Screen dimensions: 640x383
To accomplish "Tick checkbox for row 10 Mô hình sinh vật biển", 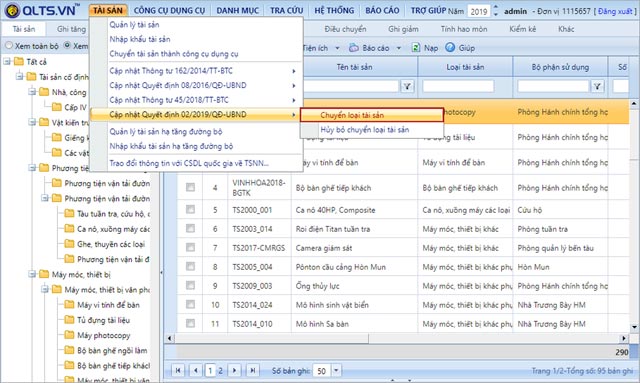I will tap(190, 304).
